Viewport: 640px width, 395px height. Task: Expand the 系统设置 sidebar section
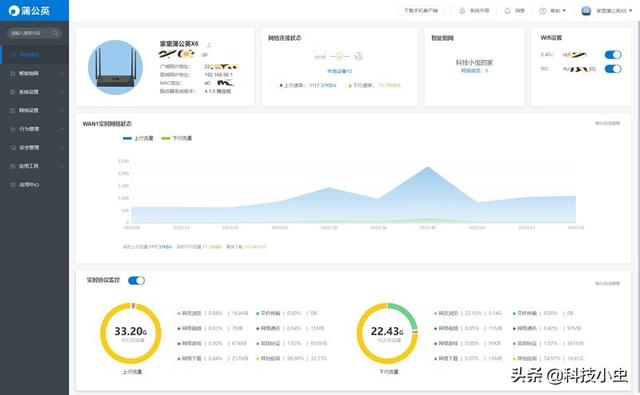35,92
